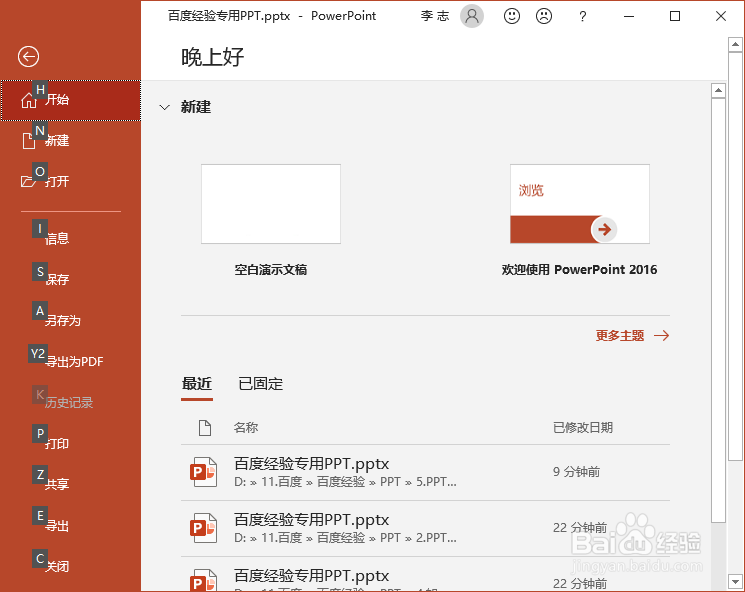Sort by the 名称 column header
745x592 pixels.
coord(246,428)
